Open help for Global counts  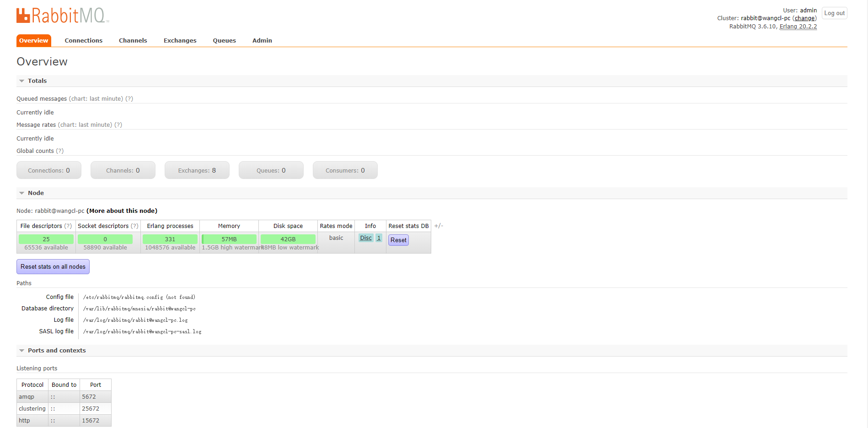(x=60, y=151)
